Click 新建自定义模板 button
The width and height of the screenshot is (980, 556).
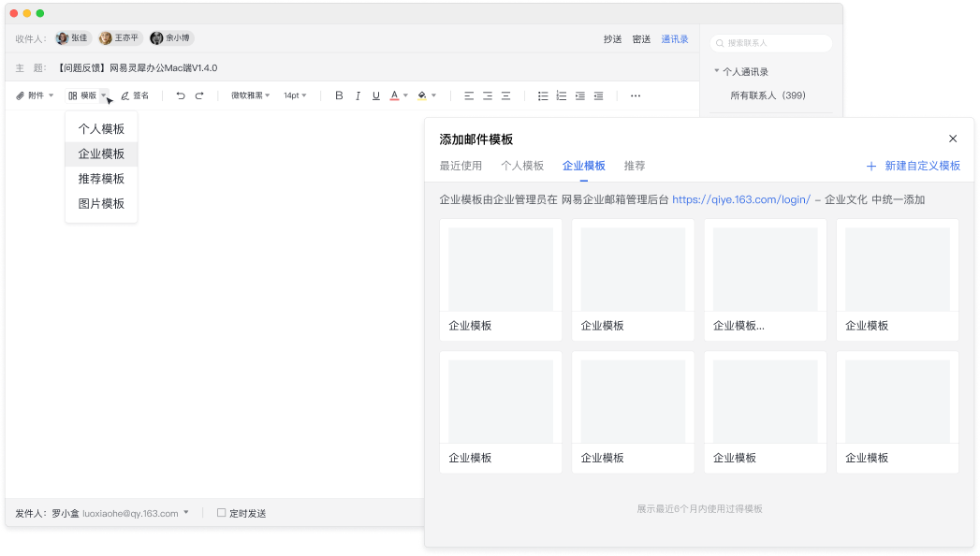(x=914, y=166)
